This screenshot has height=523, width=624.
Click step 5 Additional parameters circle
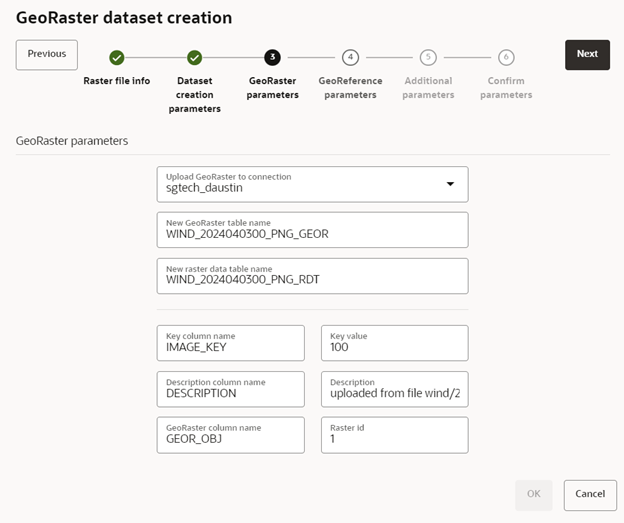click(428, 58)
